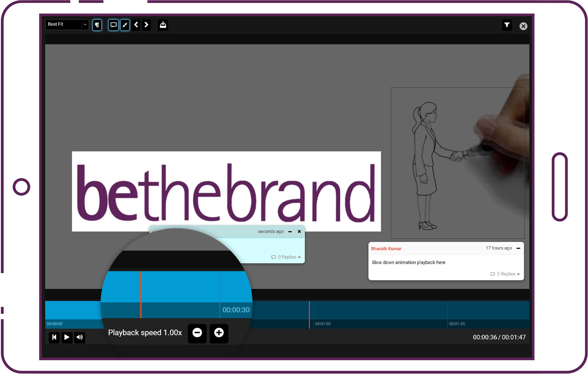Toggle the comment annotations button

[114, 25]
